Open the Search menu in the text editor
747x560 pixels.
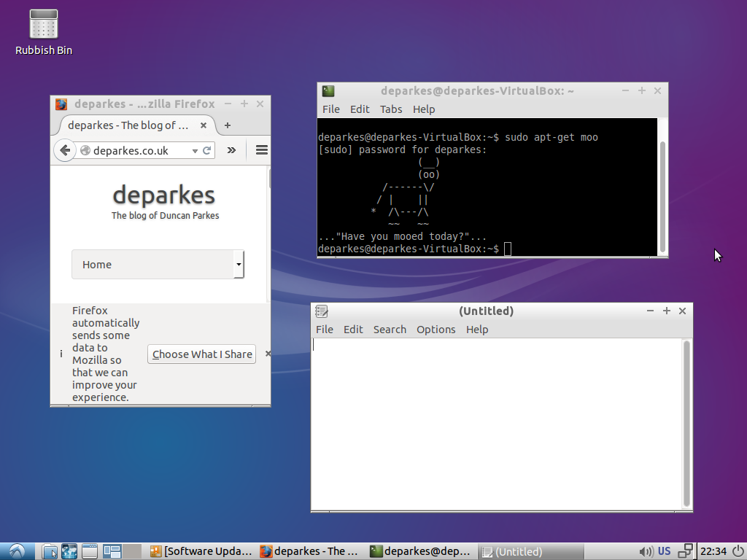[x=390, y=330]
